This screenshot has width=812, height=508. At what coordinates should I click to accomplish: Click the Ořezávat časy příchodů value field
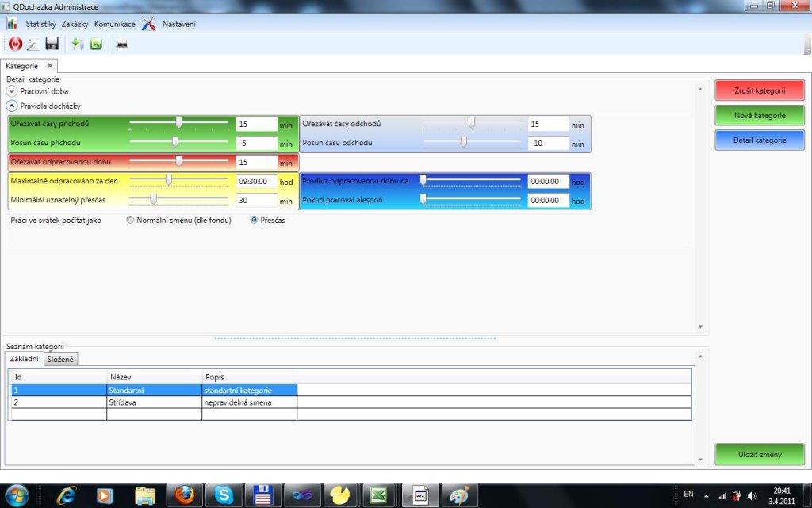tap(256, 125)
